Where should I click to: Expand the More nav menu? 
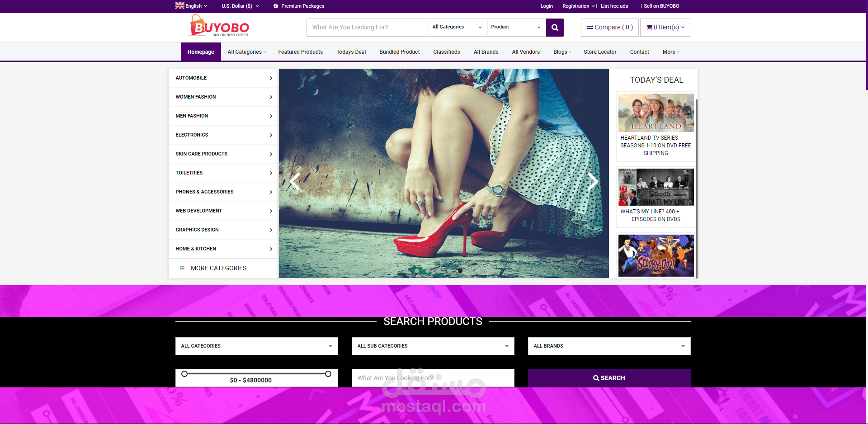(671, 52)
